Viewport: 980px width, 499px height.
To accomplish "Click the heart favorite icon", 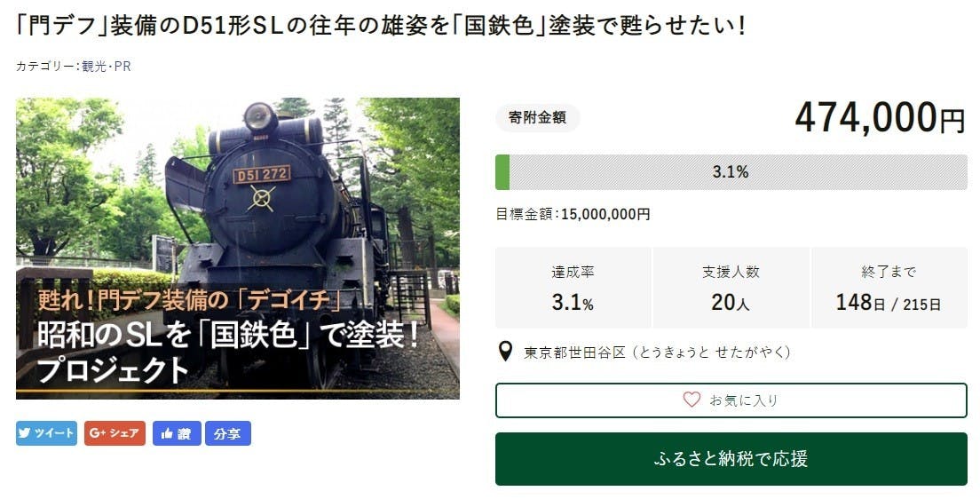I will pos(692,400).
